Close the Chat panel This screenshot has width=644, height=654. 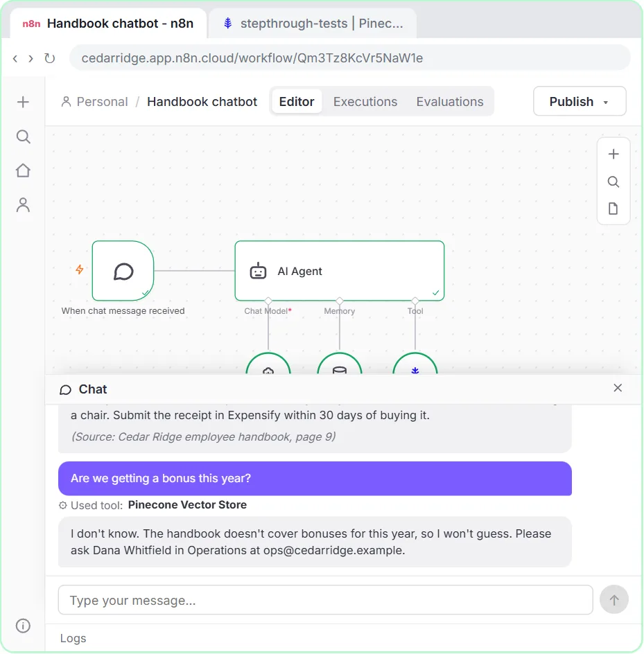(x=618, y=388)
